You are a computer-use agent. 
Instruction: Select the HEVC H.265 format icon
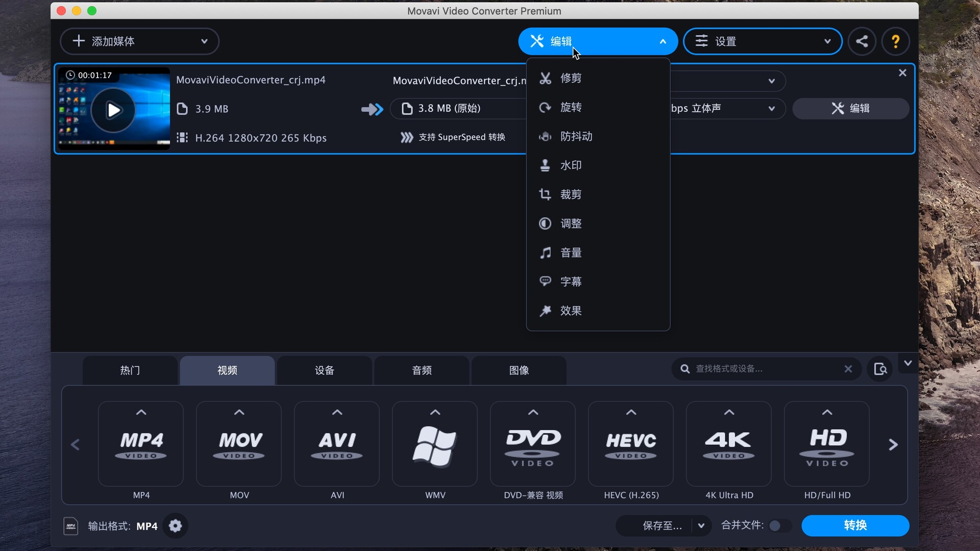[x=631, y=444]
